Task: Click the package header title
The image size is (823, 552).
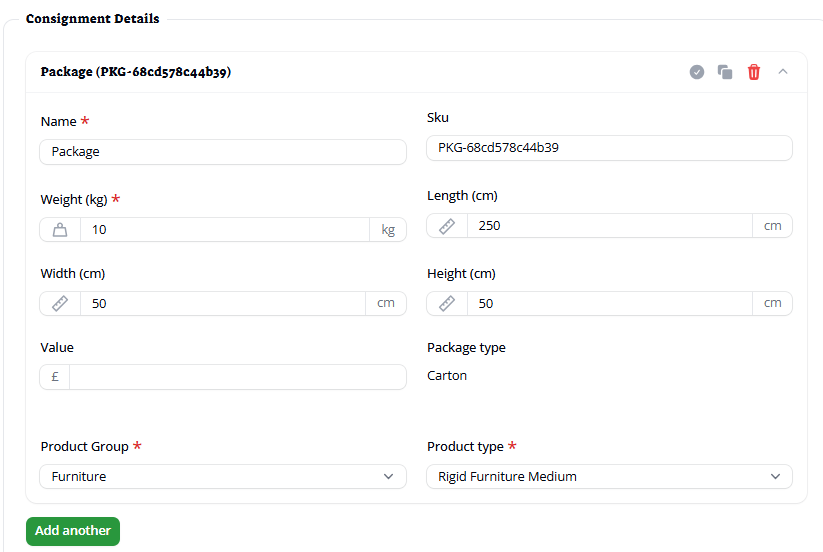Action: 136,72
